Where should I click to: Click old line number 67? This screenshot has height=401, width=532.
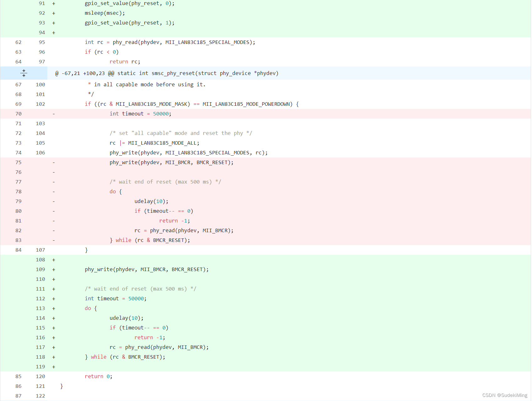pyautogui.click(x=19, y=84)
